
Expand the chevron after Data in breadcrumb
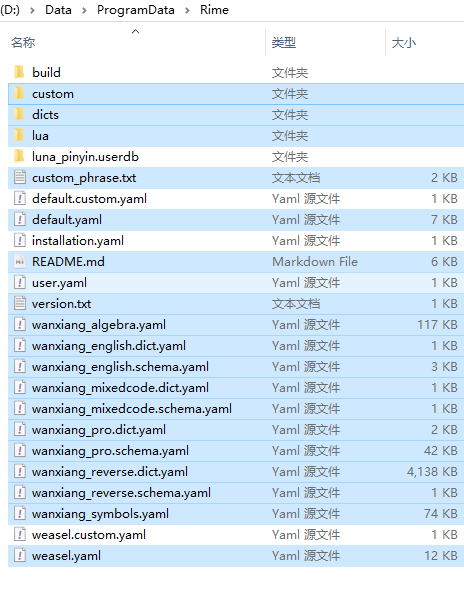point(84,10)
